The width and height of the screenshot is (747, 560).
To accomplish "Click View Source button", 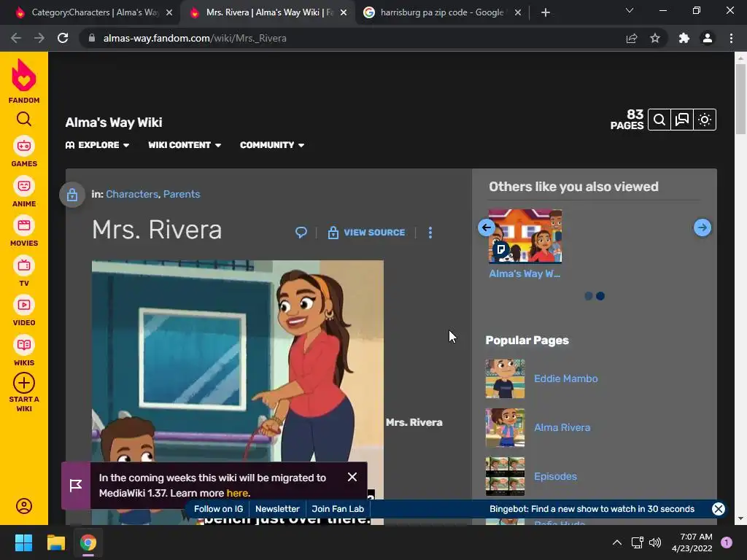I will (366, 233).
